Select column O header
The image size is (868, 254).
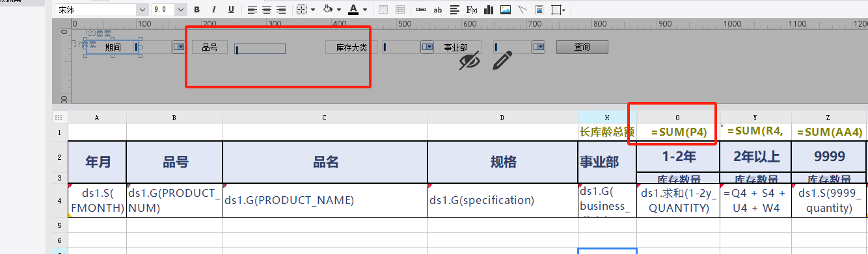[678, 117]
